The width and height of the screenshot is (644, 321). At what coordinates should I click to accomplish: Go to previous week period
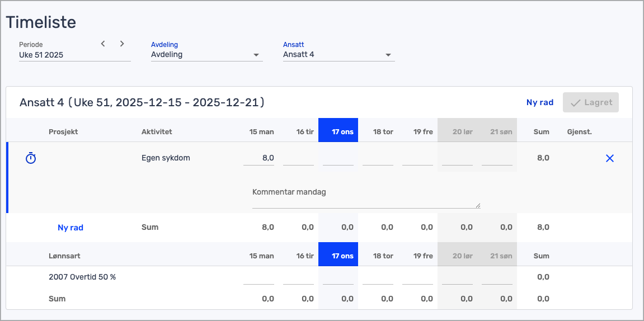pyautogui.click(x=103, y=44)
